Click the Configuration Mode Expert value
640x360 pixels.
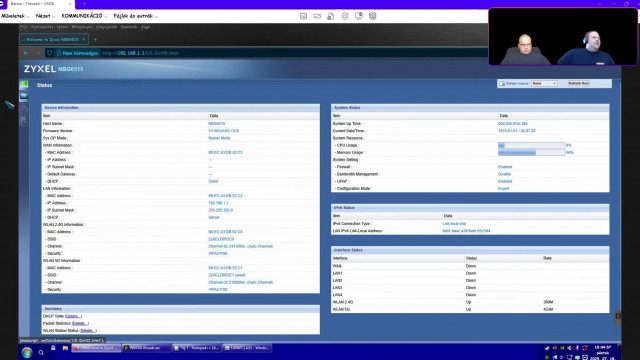503,189
